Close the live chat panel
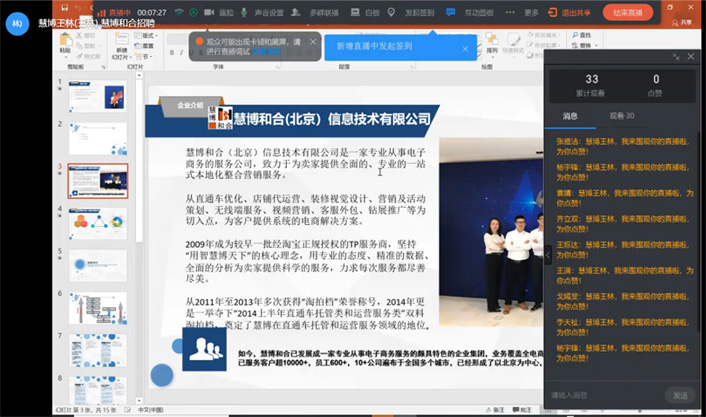Screen dimensions: 706x417 691,56
